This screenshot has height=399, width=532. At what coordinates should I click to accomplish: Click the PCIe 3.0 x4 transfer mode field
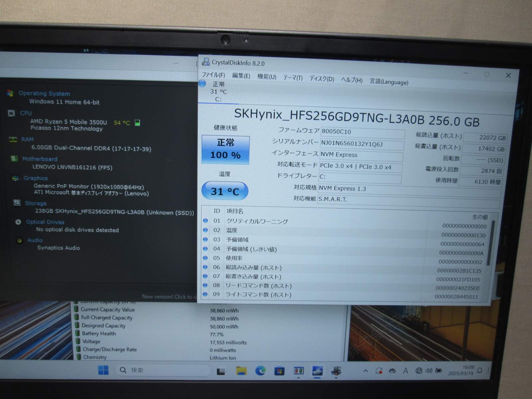(360, 167)
